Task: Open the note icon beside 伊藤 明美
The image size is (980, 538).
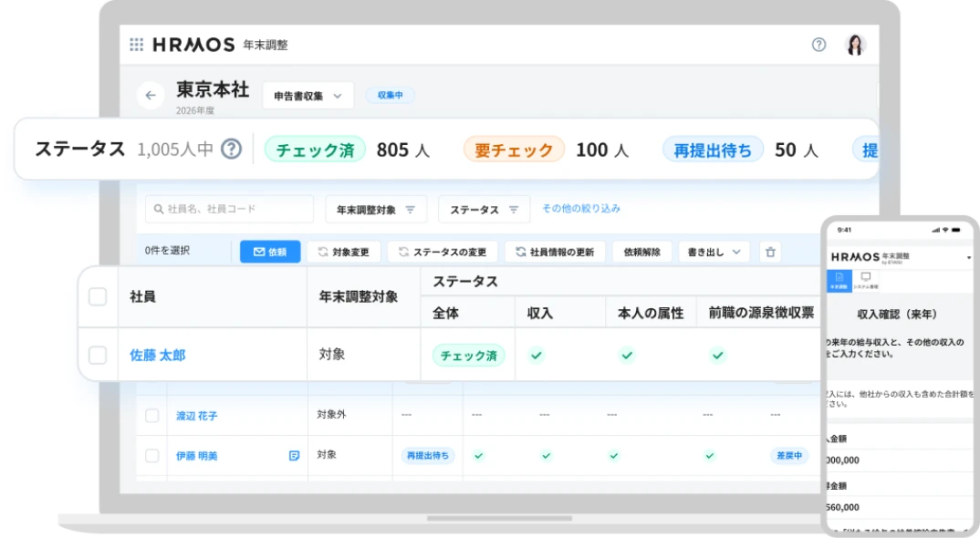Action: 294,456
